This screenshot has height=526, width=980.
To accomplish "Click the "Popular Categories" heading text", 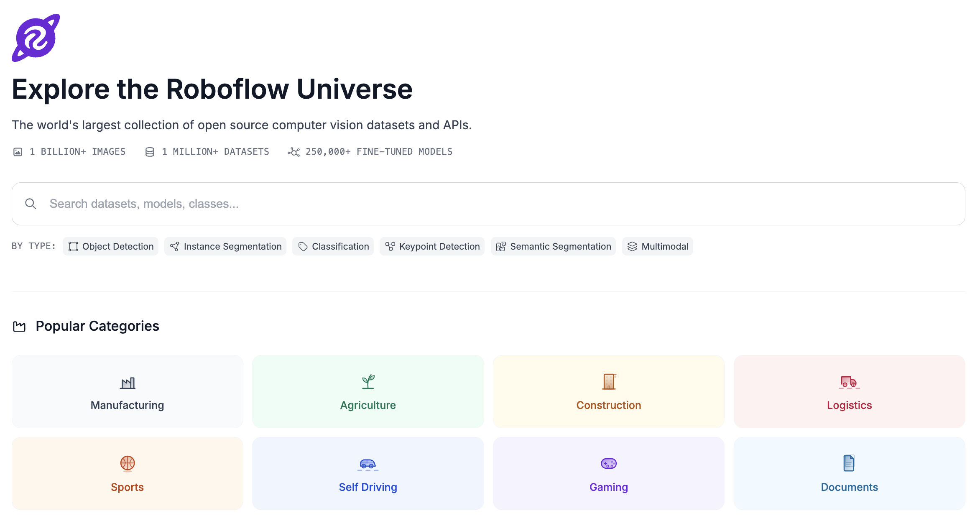I will click(x=97, y=326).
